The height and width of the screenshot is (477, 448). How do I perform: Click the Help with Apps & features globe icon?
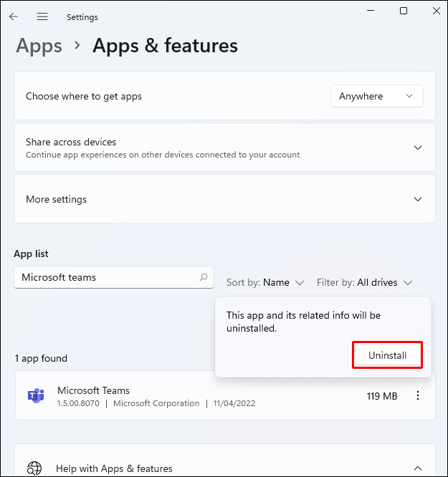(34, 468)
